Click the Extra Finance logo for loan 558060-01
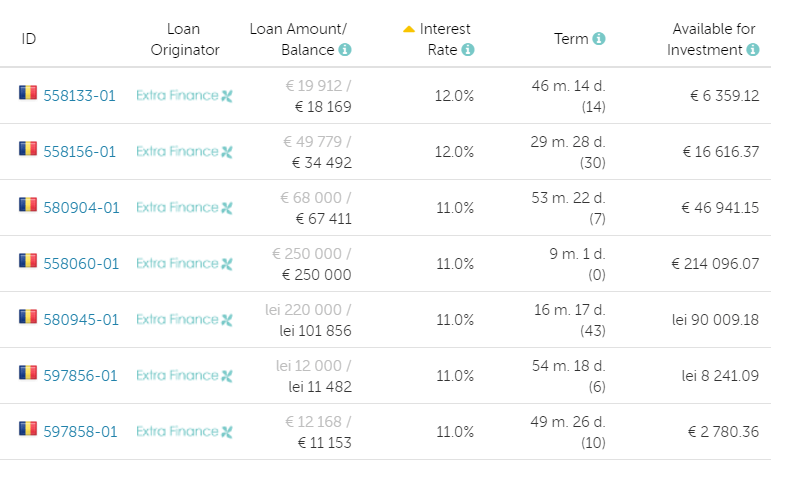Image resolution: width=792 pixels, height=487 pixels. coord(184,264)
